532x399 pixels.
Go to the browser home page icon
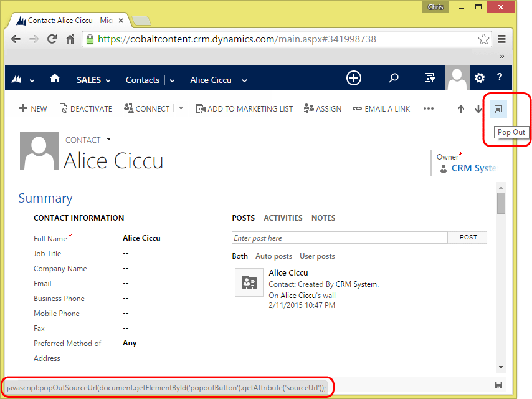tap(70, 39)
